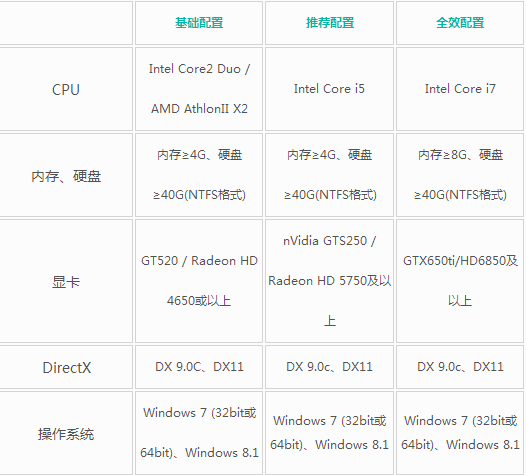The width and height of the screenshot is (526, 475).
Task: Select the CPU row label
Action: pos(66,90)
